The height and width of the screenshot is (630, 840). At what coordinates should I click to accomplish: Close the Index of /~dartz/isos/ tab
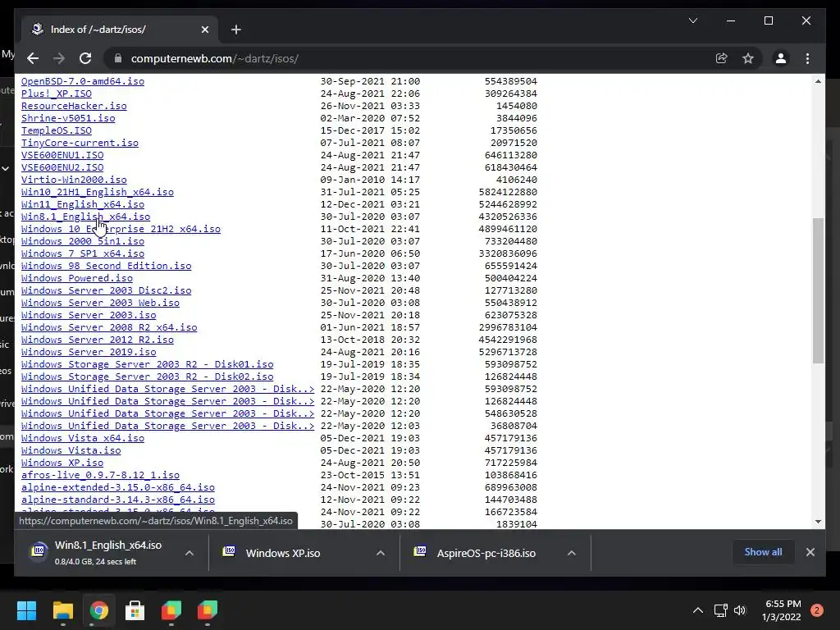tap(204, 30)
